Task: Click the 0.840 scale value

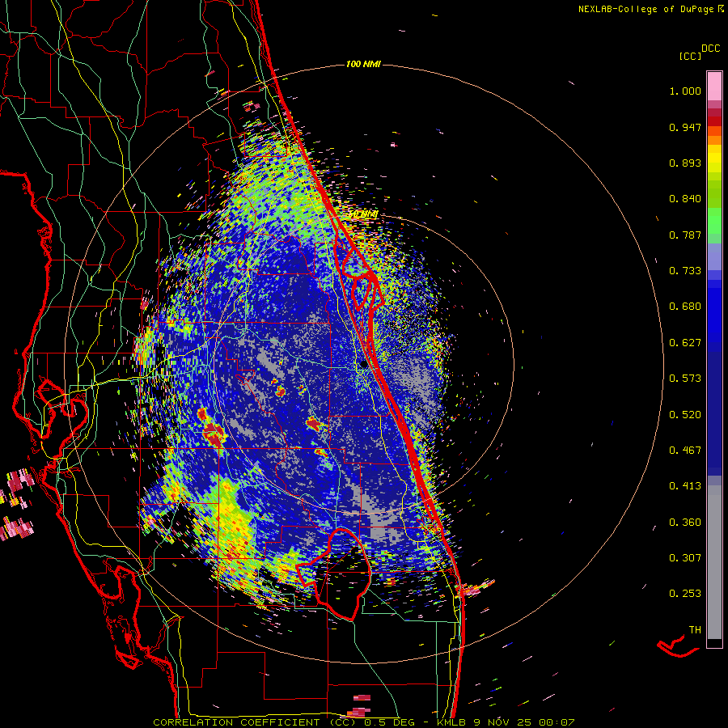Action: (685, 199)
